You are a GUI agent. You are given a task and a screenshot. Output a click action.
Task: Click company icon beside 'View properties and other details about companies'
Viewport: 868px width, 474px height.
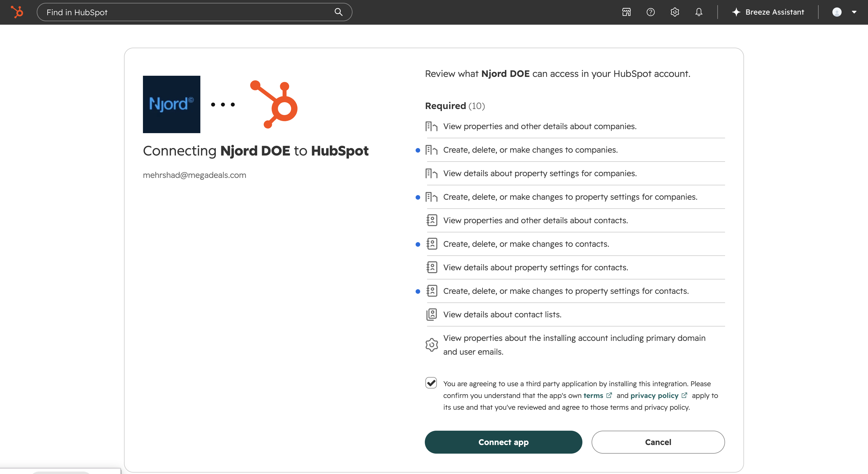click(431, 127)
